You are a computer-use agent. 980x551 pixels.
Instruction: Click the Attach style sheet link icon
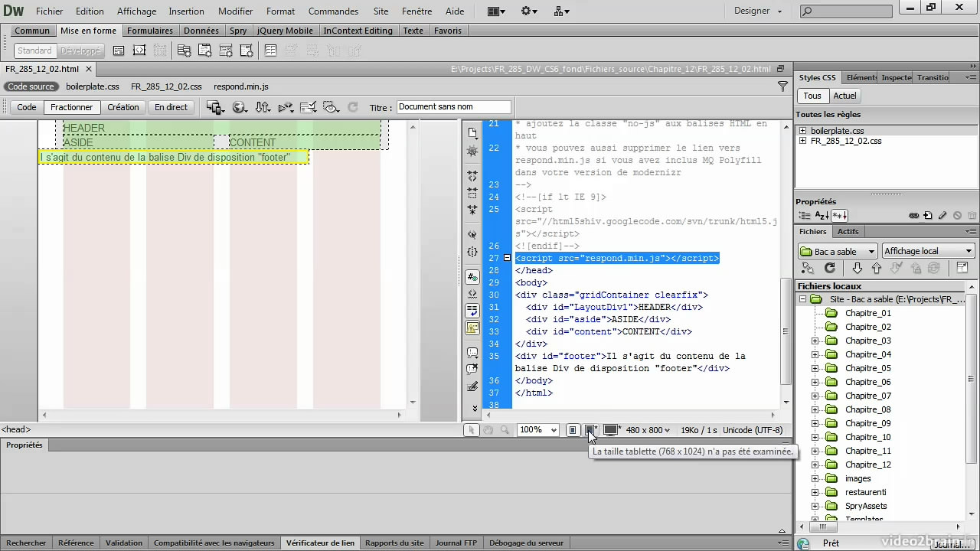click(x=913, y=216)
